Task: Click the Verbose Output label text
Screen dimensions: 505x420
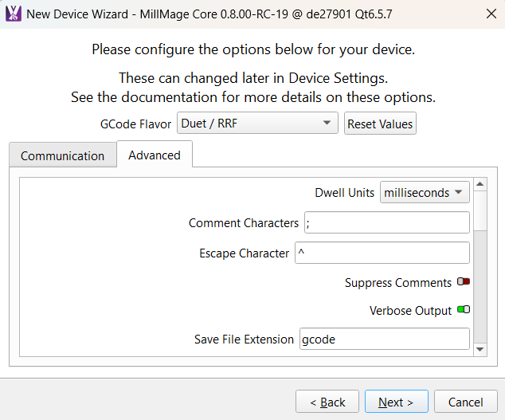Action: coord(410,311)
